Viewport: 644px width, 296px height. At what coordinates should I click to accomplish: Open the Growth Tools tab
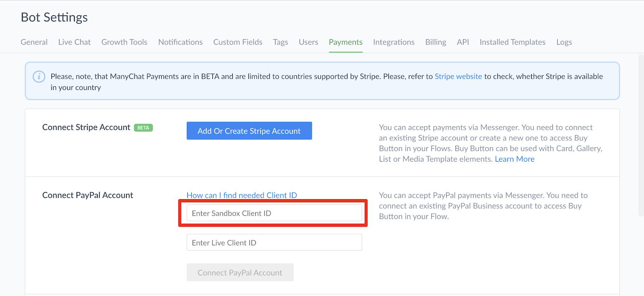point(124,42)
